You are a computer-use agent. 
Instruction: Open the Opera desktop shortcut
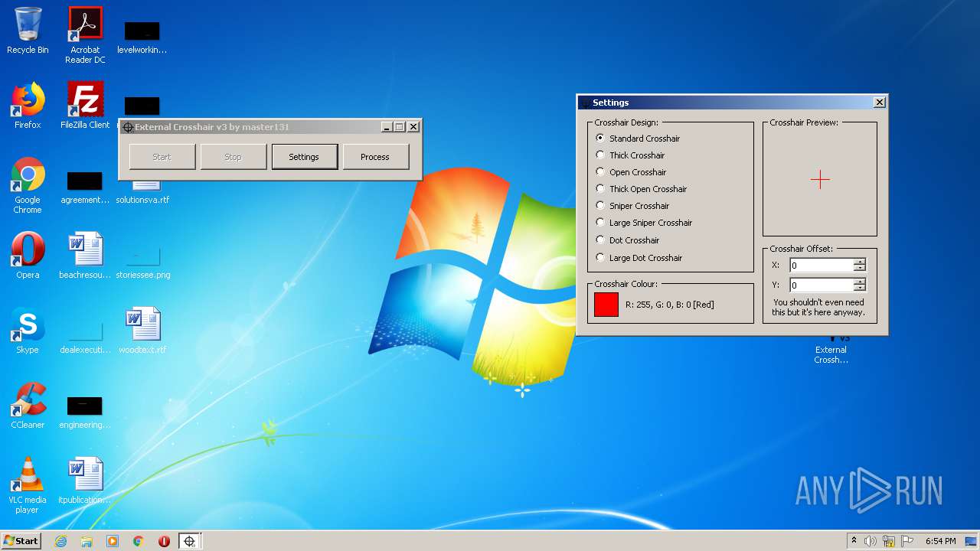[28, 256]
